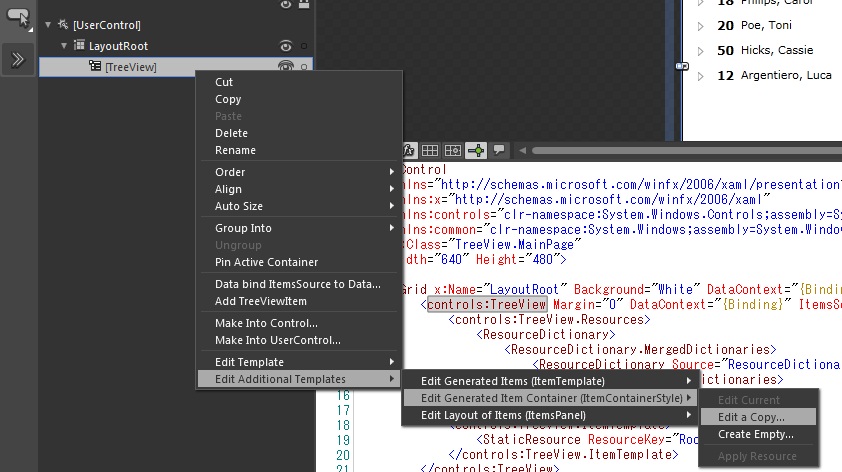Open the Assets chevron button
The width and height of the screenshot is (842, 472).
(x=17, y=59)
